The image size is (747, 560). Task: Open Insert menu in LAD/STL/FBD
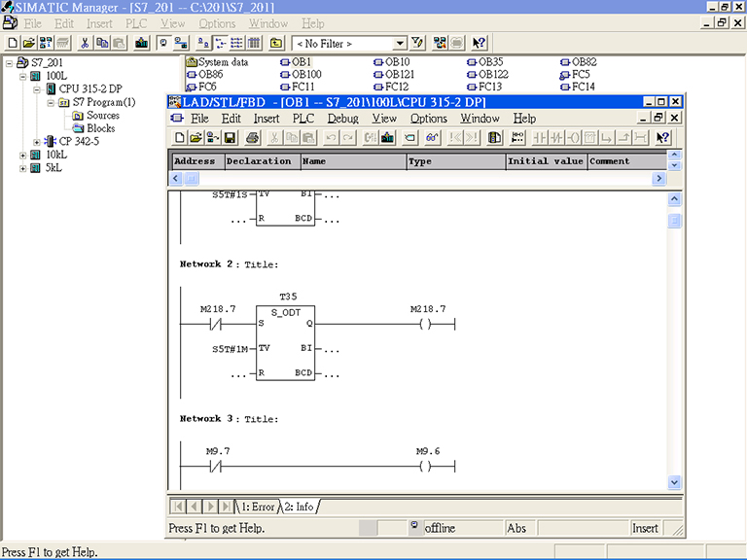pos(267,118)
